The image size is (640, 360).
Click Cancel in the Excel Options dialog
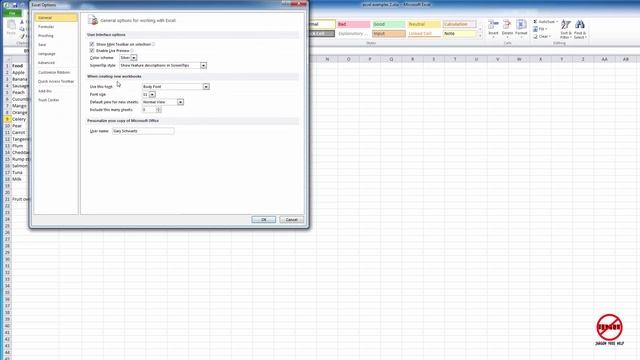pyautogui.click(x=291, y=220)
